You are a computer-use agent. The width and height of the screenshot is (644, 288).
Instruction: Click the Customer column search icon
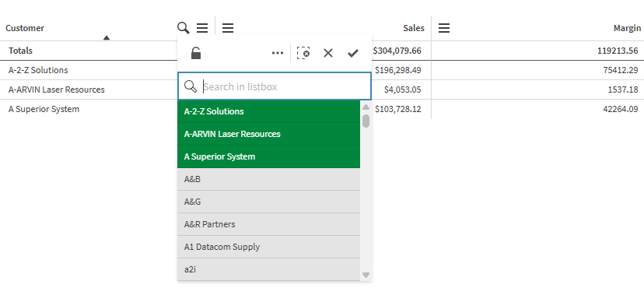pos(184,28)
